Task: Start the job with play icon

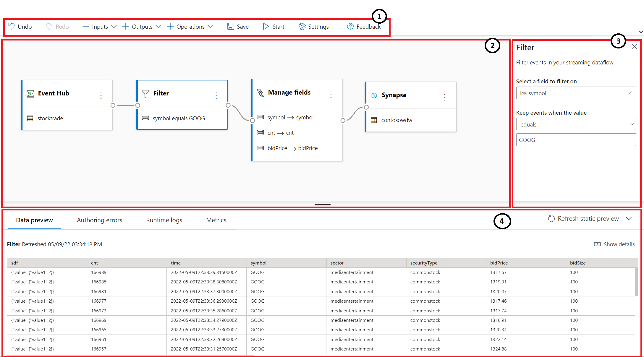Action: [266, 26]
